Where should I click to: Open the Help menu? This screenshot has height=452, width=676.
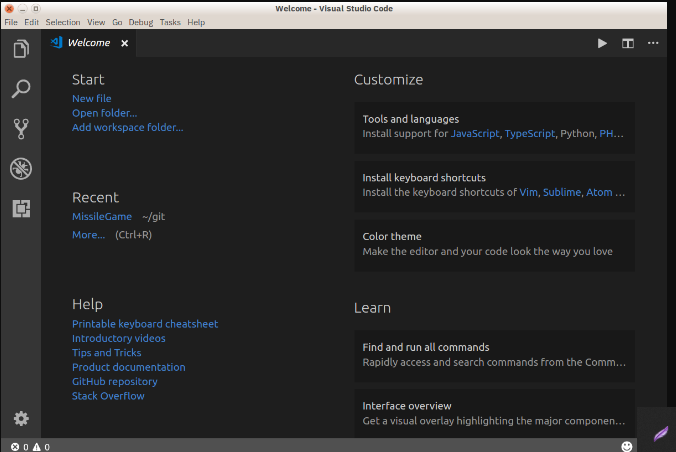tap(196, 22)
